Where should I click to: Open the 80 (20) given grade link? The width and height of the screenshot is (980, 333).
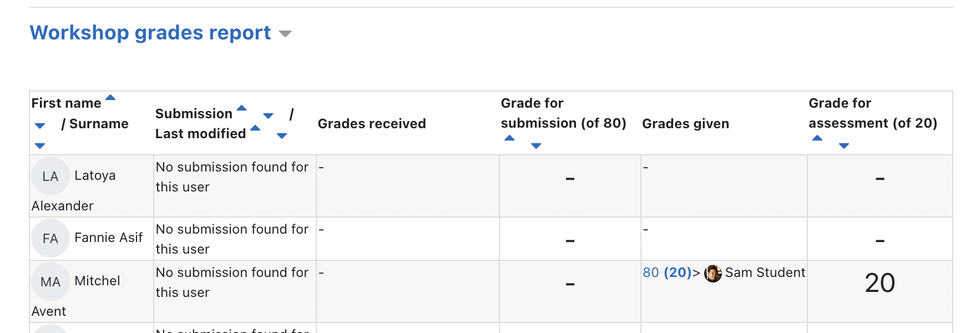click(x=667, y=273)
